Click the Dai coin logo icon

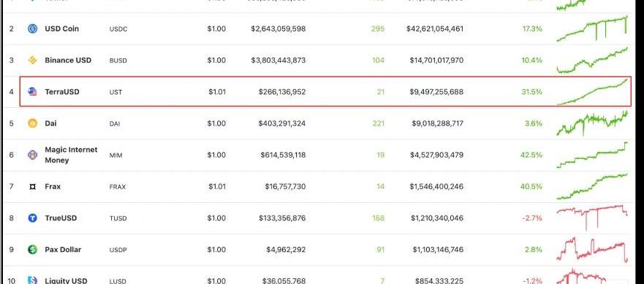[x=32, y=123]
